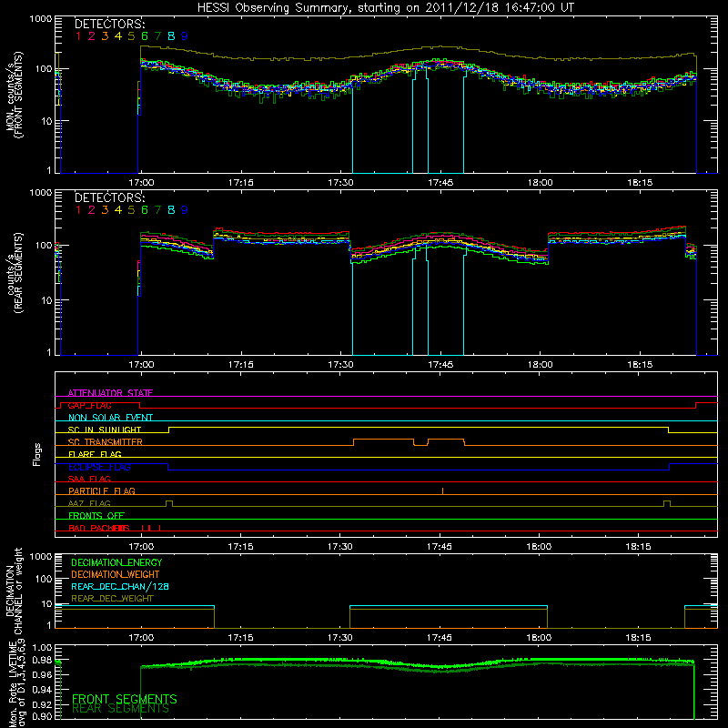Click the 1.00 value on the livetime axis
Viewport: 728px width, 728px height.
43,647
